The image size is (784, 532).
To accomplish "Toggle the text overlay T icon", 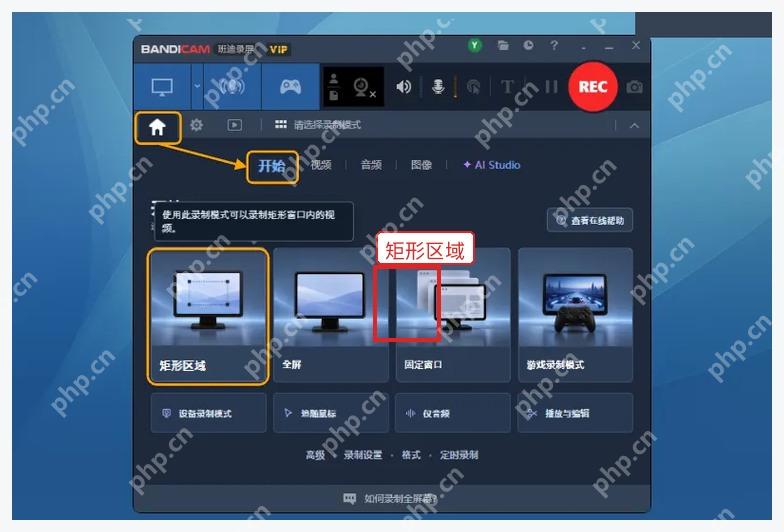I will pyautogui.click(x=507, y=87).
